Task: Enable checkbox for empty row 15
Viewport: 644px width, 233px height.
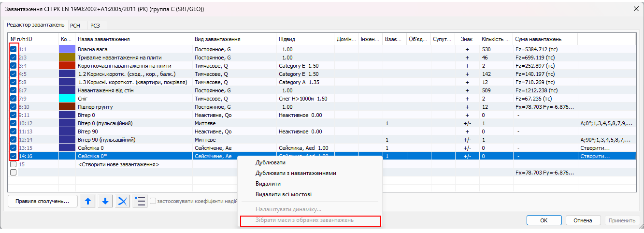Action: 14,164
